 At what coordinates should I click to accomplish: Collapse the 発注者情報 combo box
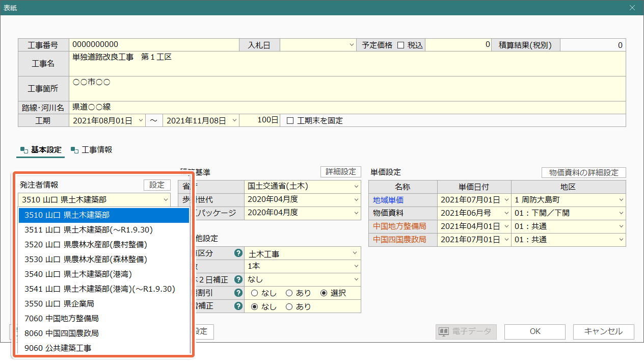pos(166,200)
